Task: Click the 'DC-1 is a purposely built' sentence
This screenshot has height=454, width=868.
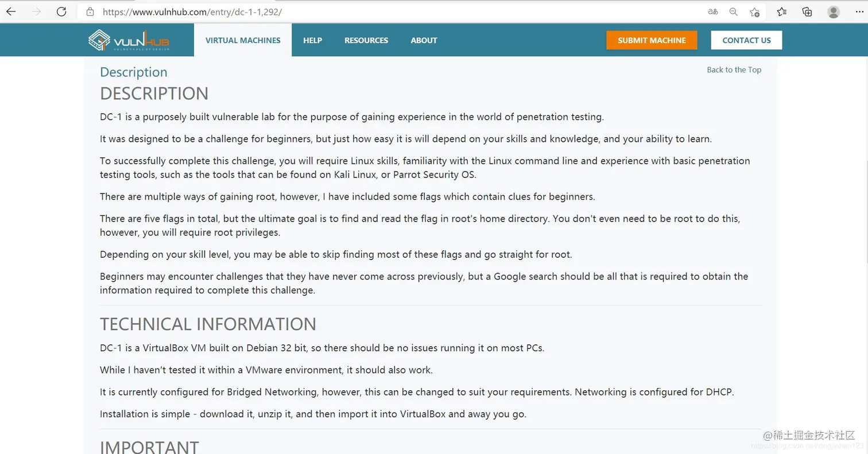Action: [x=352, y=117]
